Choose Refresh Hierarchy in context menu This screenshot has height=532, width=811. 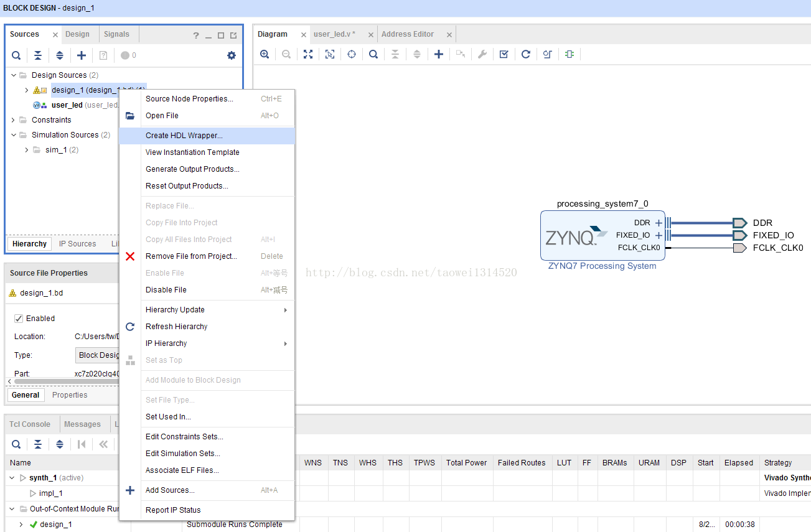click(207, 327)
